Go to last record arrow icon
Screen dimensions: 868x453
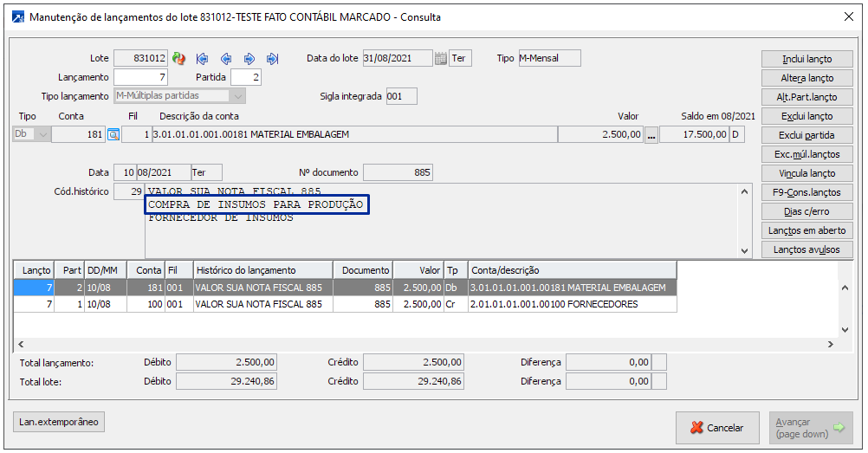pos(272,59)
